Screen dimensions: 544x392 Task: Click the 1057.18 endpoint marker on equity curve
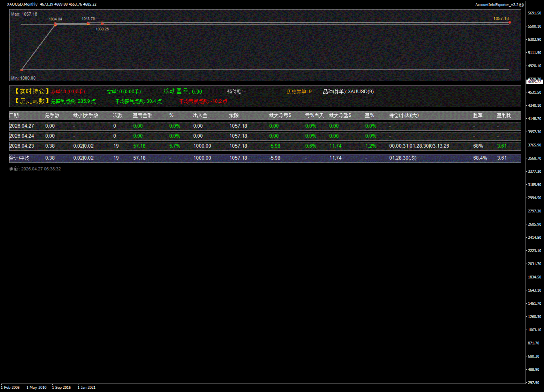[510, 22]
